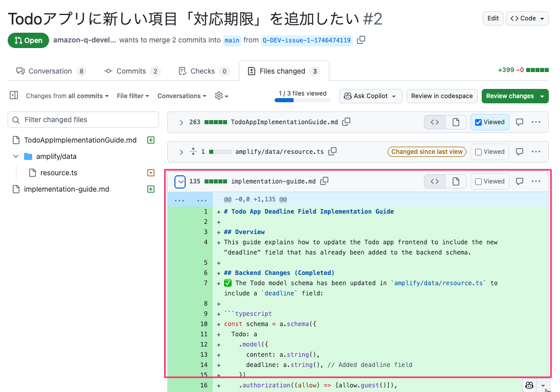Focus the Filter changed files field

[x=83, y=120]
